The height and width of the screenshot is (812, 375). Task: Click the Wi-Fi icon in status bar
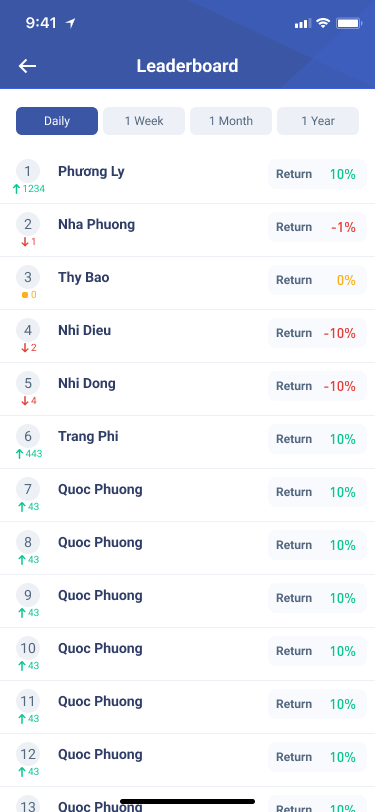coord(323,23)
